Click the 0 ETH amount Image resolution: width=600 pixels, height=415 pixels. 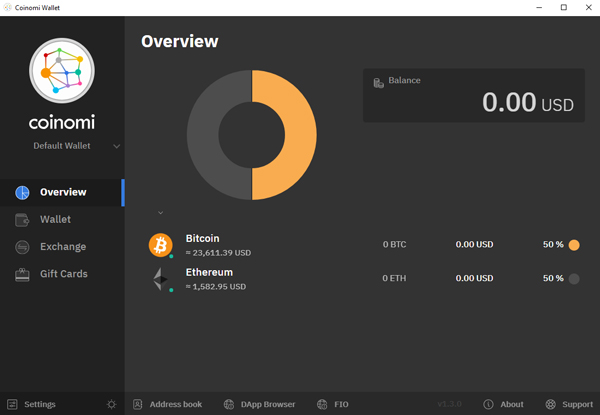394,278
